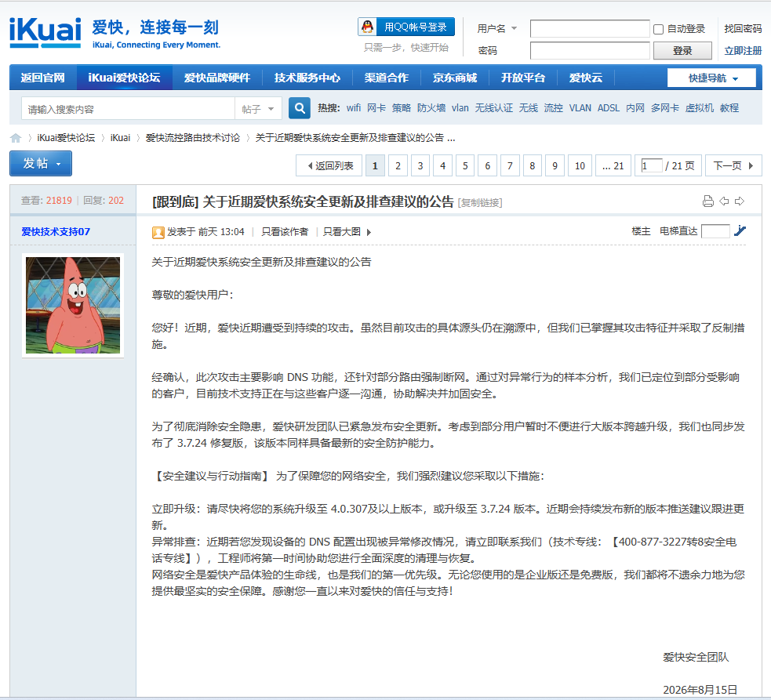771x700 pixels.
Task: Open the 返回官网 nav tab
Action: [x=43, y=78]
